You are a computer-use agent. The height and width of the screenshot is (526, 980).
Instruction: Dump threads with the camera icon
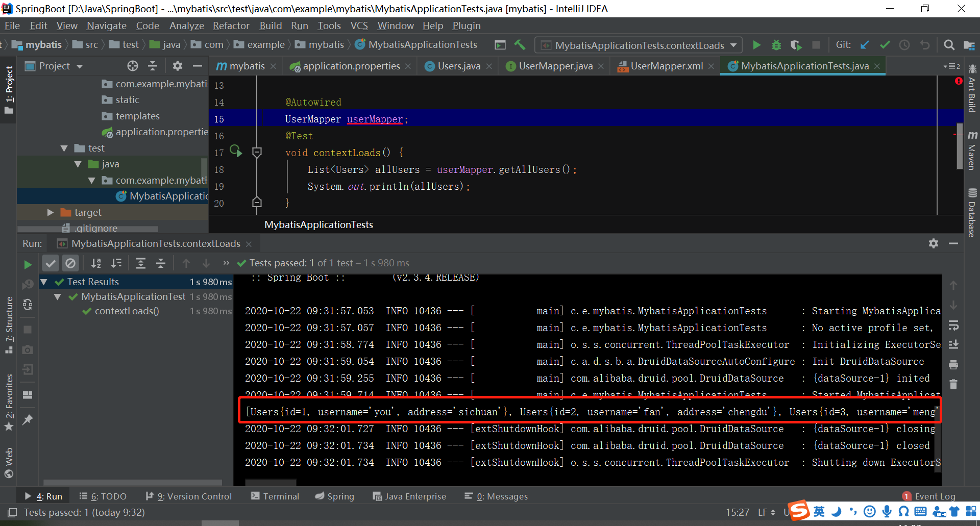(28, 349)
